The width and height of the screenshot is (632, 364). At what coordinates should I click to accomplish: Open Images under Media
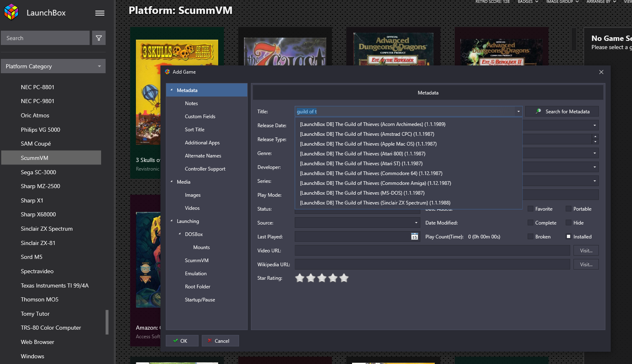click(192, 195)
